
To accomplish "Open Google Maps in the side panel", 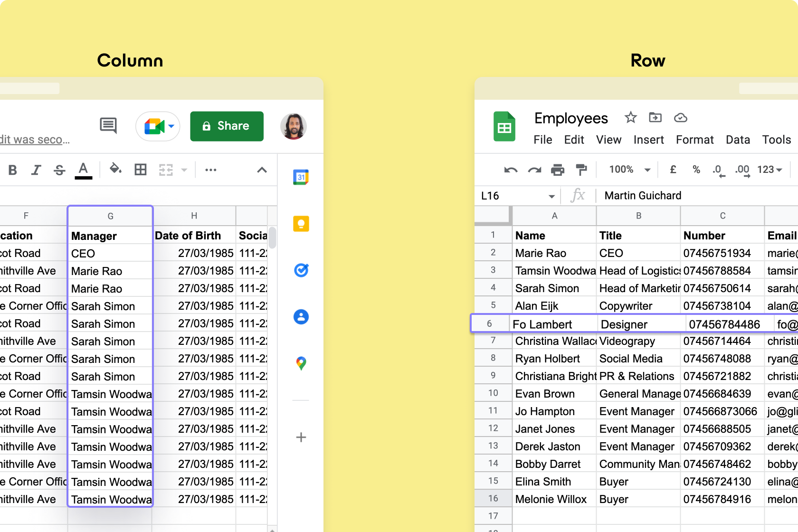I will click(x=301, y=364).
